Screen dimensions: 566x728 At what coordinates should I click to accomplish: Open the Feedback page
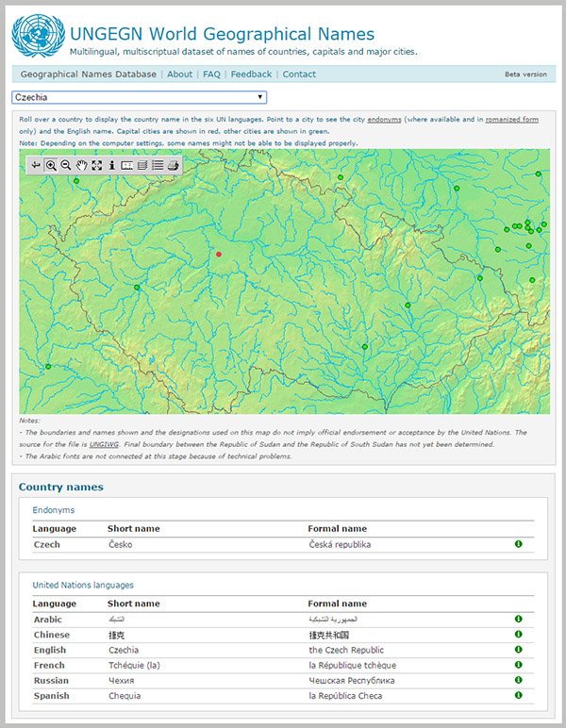pyautogui.click(x=251, y=74)
